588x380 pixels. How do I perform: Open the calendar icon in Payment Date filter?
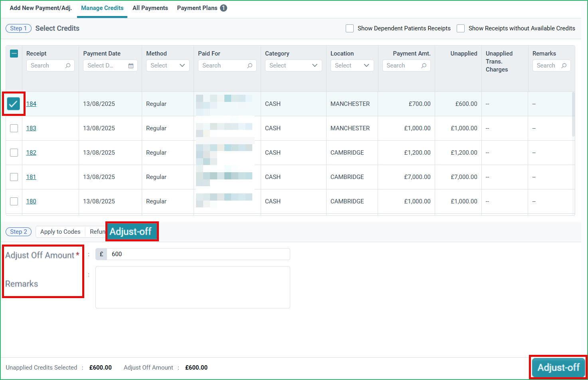(x=131, y=66)
